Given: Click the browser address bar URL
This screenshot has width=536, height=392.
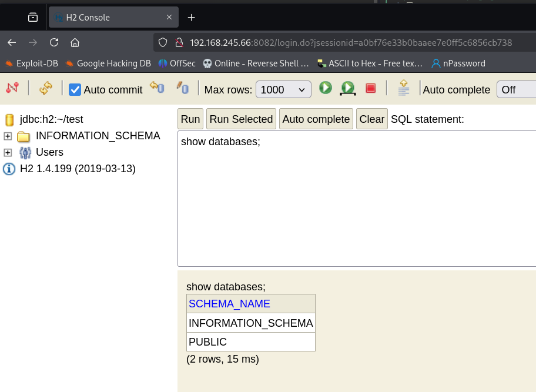Looking at the screenshot, I should 351,43.
